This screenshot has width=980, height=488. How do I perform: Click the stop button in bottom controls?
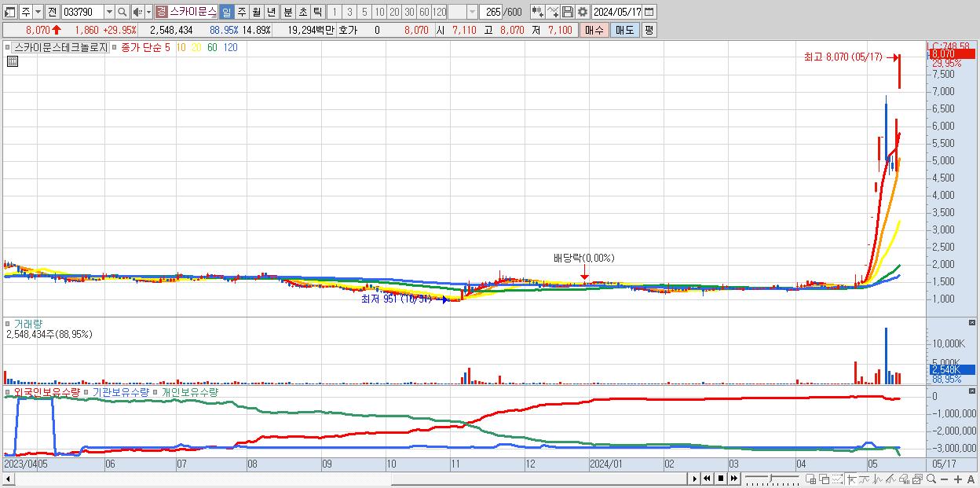click(720, 479)
